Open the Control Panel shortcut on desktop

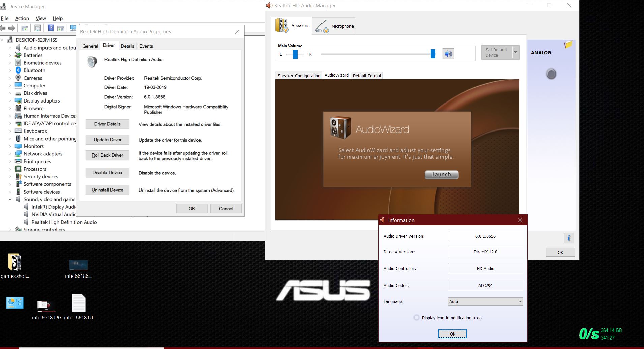point(15,303)
